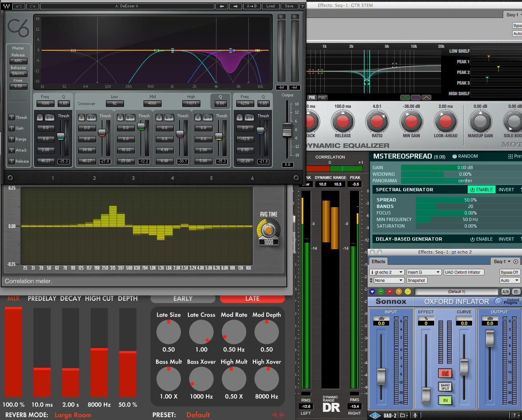The image size is (522, 420).
Task: Select the green bell filter shape icon
Action: [x=405, y=98]
